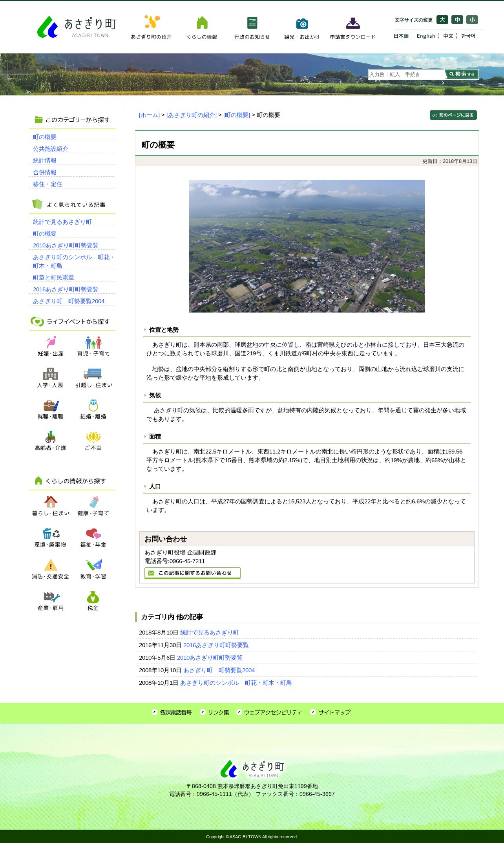Image resolution: width=504 pixels, height=843 pixels.
Task: Open 町の概要 under このカテゴリーから探す
Action: pyautogui.click(x=45, y=137)
